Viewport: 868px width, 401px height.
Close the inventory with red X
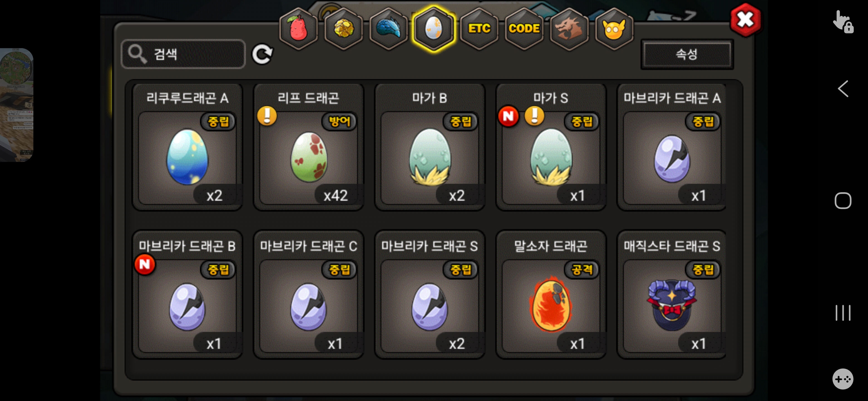click(745, 20)
